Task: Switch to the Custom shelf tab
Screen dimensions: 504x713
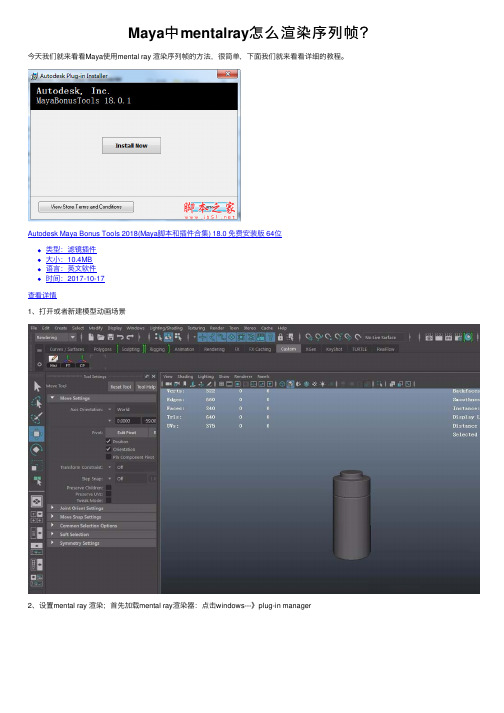Action: (x=288, y=349)
